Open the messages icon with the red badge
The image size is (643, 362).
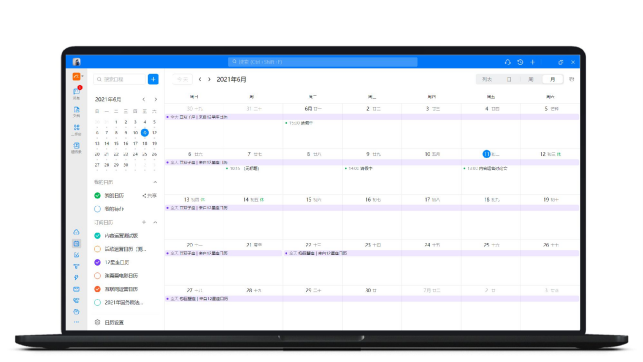coord(77,92)
